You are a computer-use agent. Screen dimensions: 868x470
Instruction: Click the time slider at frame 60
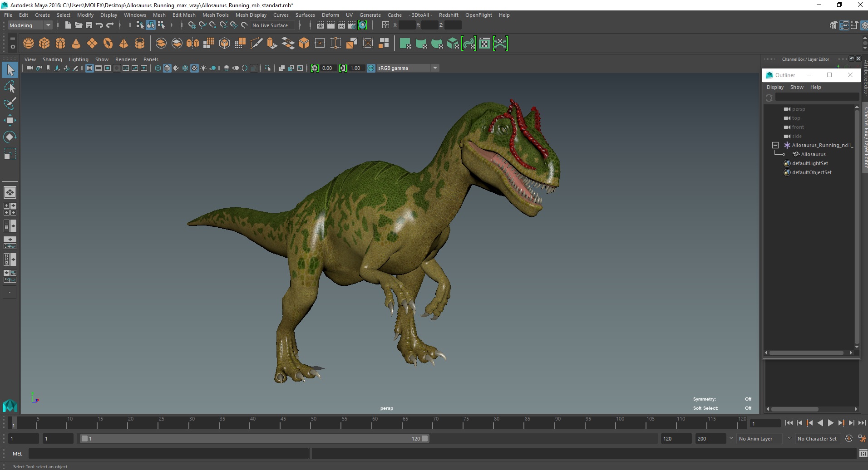tap(375, 423)
